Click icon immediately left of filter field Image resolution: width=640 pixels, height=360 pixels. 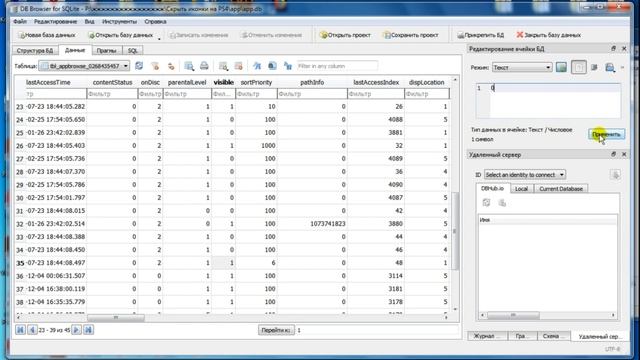pos(288,66)
